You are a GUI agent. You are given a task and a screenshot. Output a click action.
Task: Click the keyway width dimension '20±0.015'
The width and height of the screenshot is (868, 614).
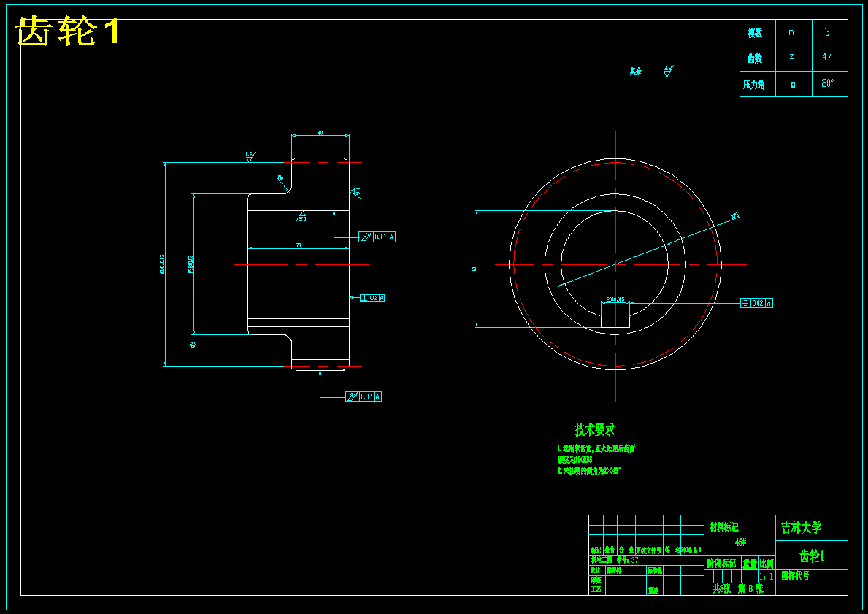pyautogui.click(x=615, y=299)
